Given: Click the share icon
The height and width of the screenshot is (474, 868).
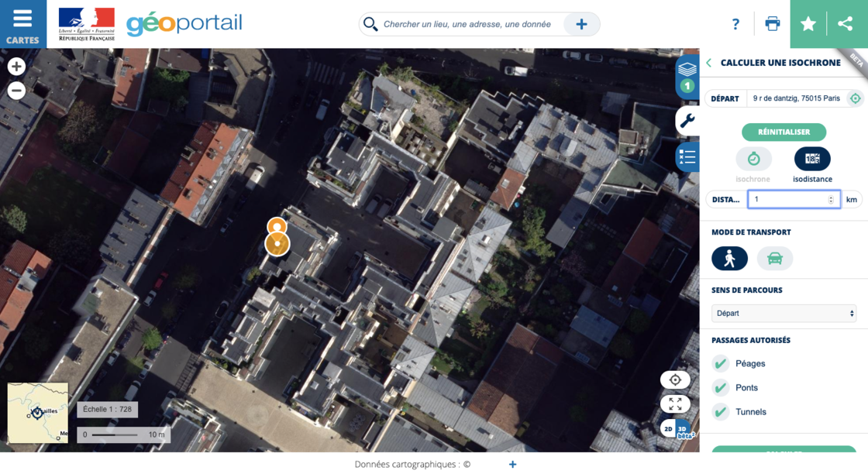Looking at the screenshot, I should point(846,24).
